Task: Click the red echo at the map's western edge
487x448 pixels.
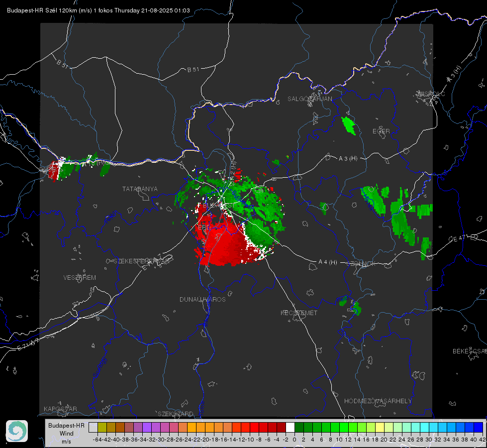Action: coord(54,171)
